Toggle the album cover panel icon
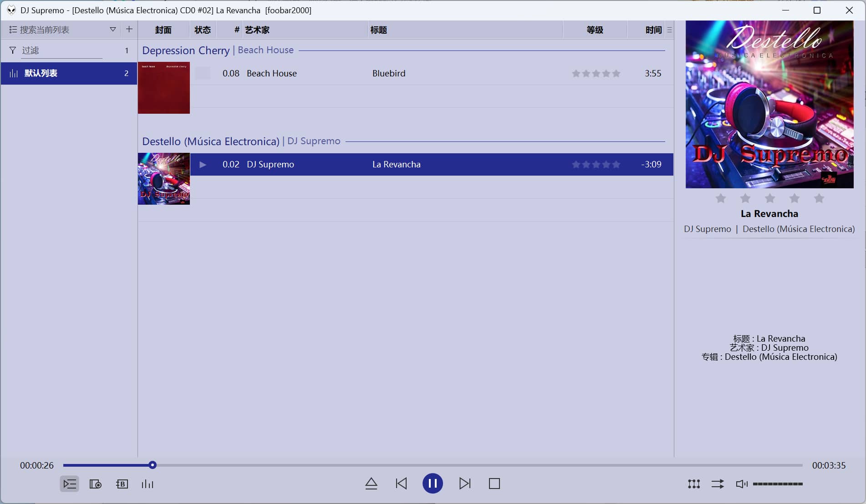The height and width of the screenshot is (504, 866). (x=96, y=484)
